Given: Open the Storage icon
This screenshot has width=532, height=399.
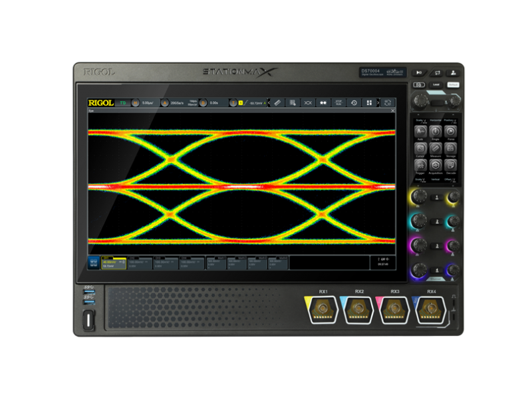Looking at the screenshot, I should pyautogui.click(x=451, y=147).
